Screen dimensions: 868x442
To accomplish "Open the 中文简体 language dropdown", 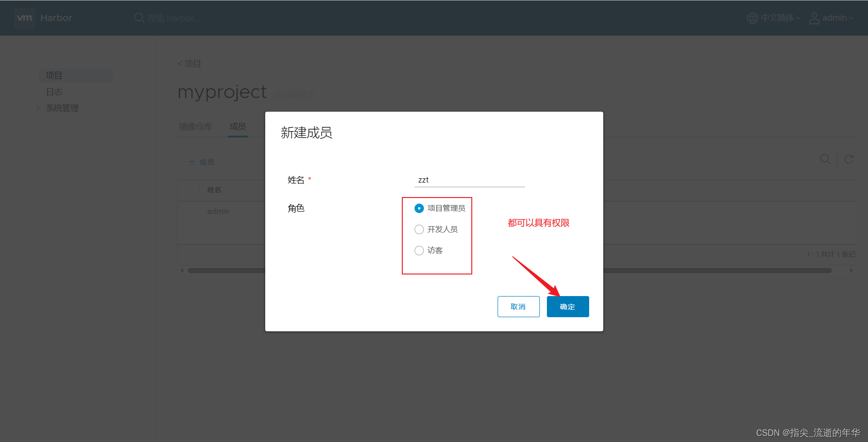I will pyautogui.click(x=780, y=18).
